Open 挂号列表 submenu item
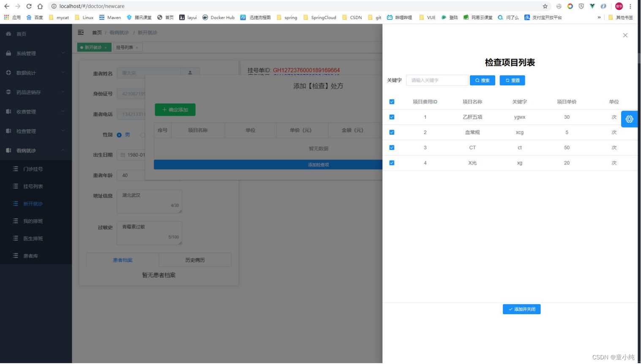 [36, 186]
